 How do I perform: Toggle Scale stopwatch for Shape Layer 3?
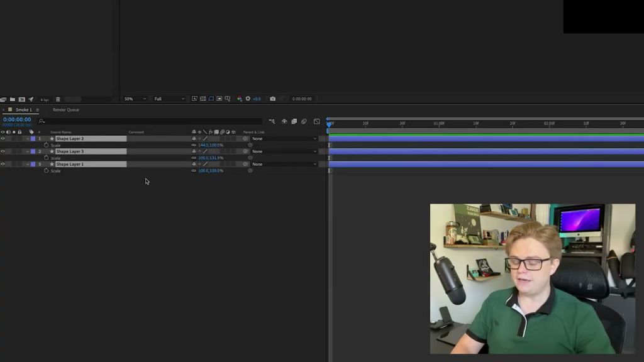point(46,158)
